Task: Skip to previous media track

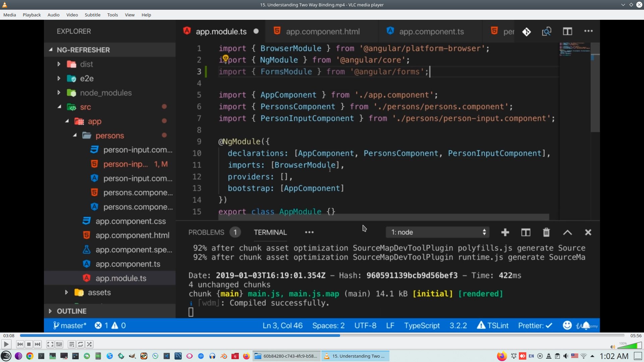Action: point(20,344)
